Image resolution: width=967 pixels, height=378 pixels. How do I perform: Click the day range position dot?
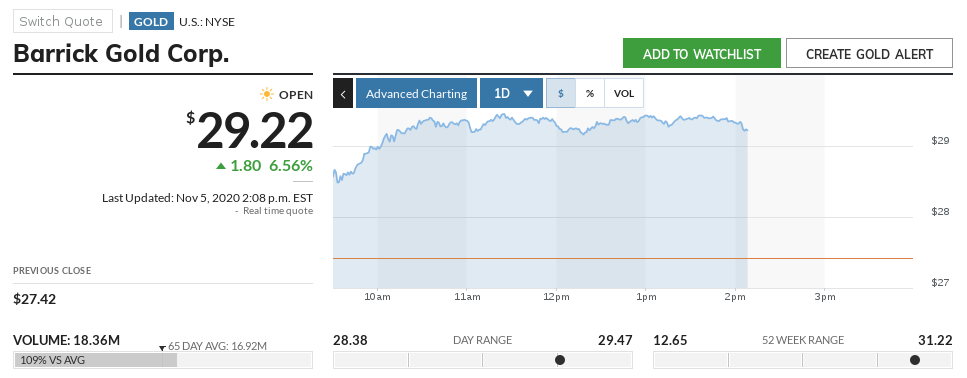coord(560,360)
